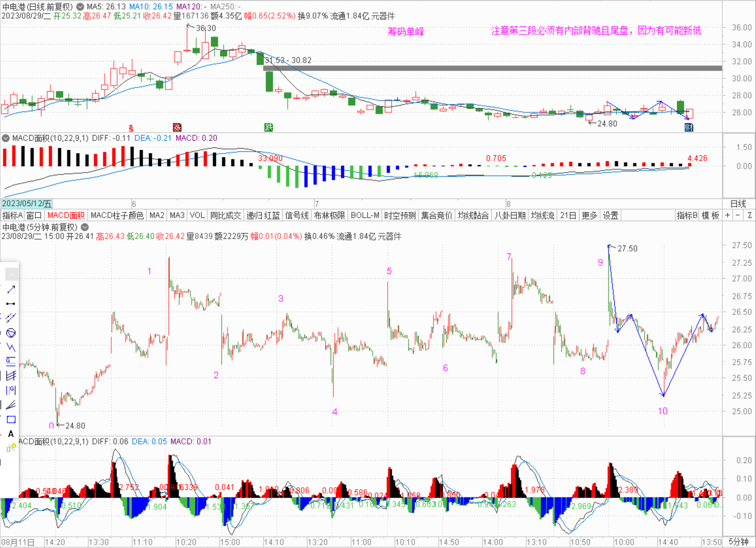Open the 更多 indicators list
Screen dimensions: 756x548
click(589, 215)
